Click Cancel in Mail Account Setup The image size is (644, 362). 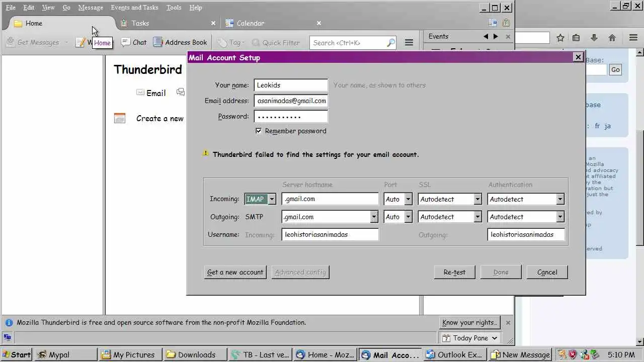pos(547,272)
